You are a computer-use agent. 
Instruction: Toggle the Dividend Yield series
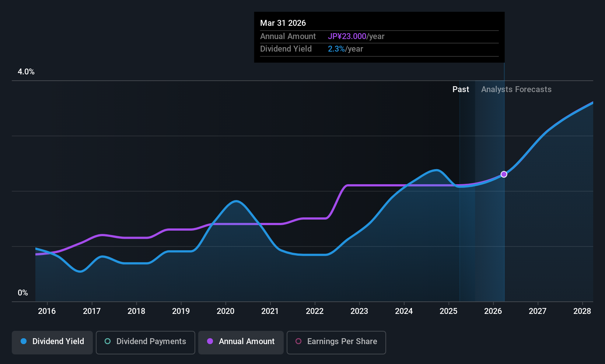pos(52,343)
